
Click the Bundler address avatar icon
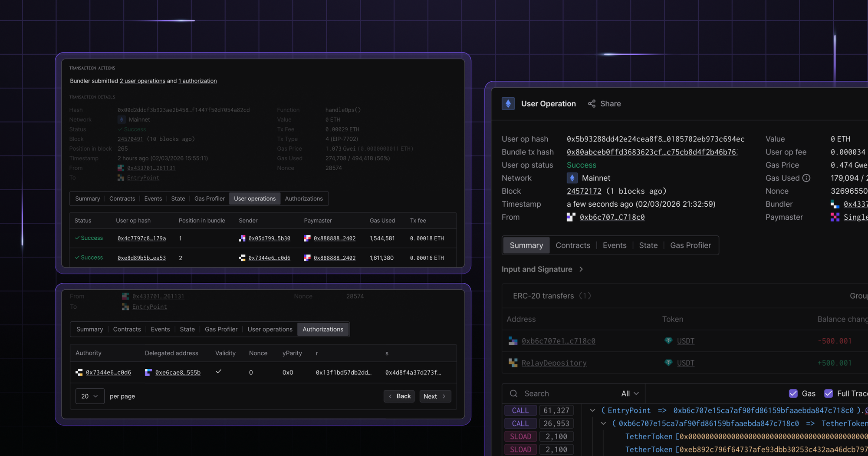click(835, 204)
